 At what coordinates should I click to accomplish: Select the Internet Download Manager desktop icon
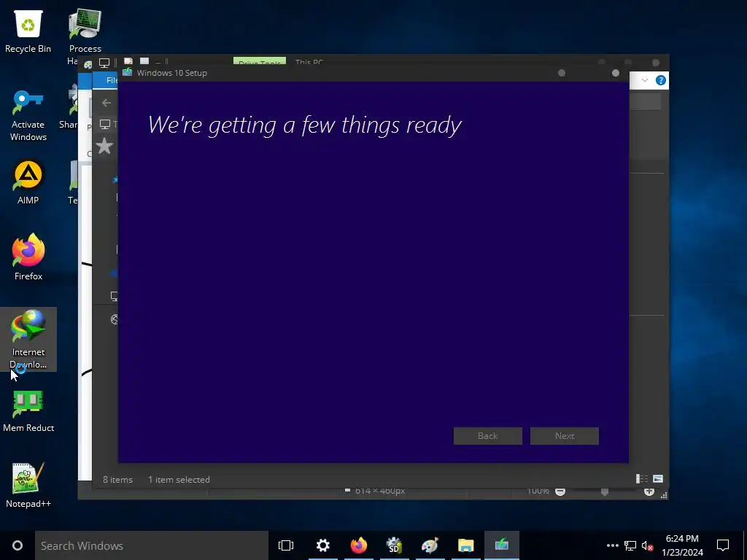tap(28, 339)
